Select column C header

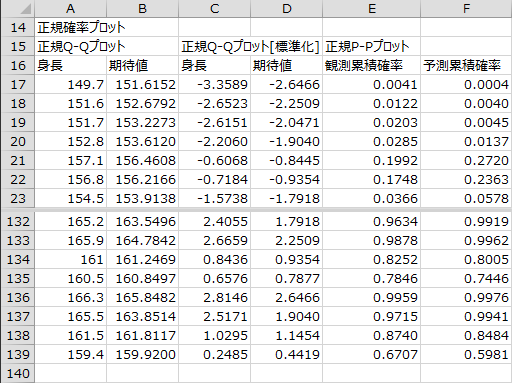coord(214,8)
